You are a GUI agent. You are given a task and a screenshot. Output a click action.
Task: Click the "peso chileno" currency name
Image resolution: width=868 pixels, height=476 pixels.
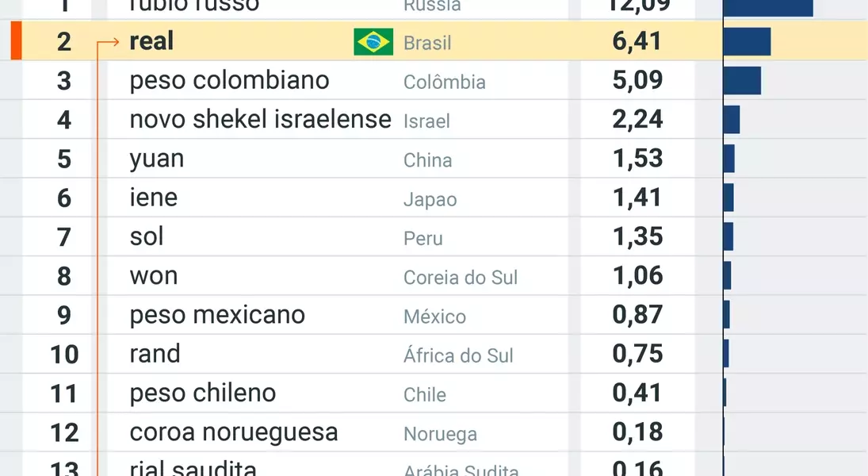click(203, 393)
